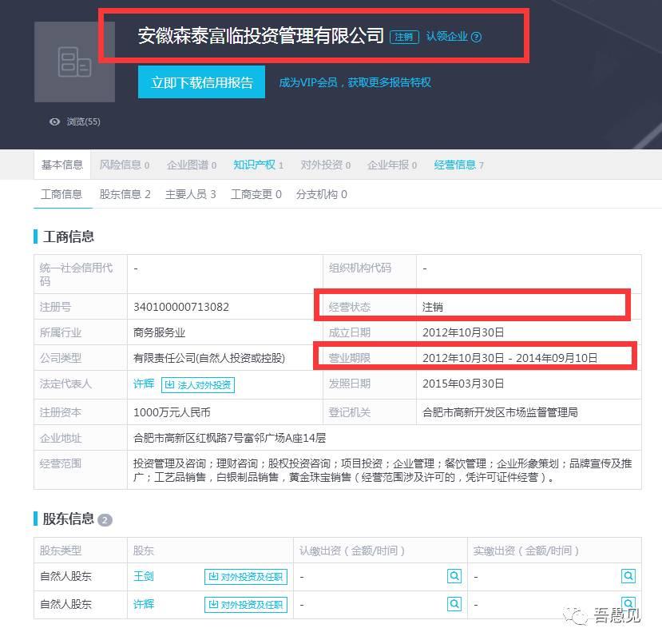Screen dimensions: 662x644
Task: Click 法人对外投资 button
Action: pyautogui.click(x=198, y=384)
